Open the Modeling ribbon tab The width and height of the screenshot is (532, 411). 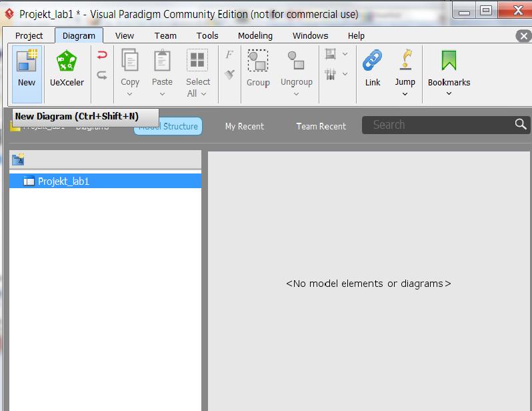pyautogui.click(x=255, y=35)
